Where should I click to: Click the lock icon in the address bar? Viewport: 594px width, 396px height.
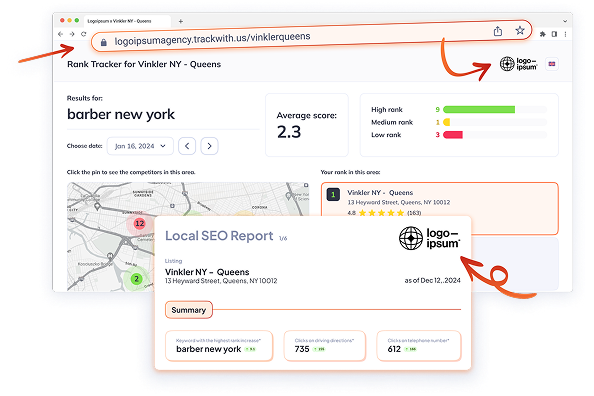coord(103,42)
